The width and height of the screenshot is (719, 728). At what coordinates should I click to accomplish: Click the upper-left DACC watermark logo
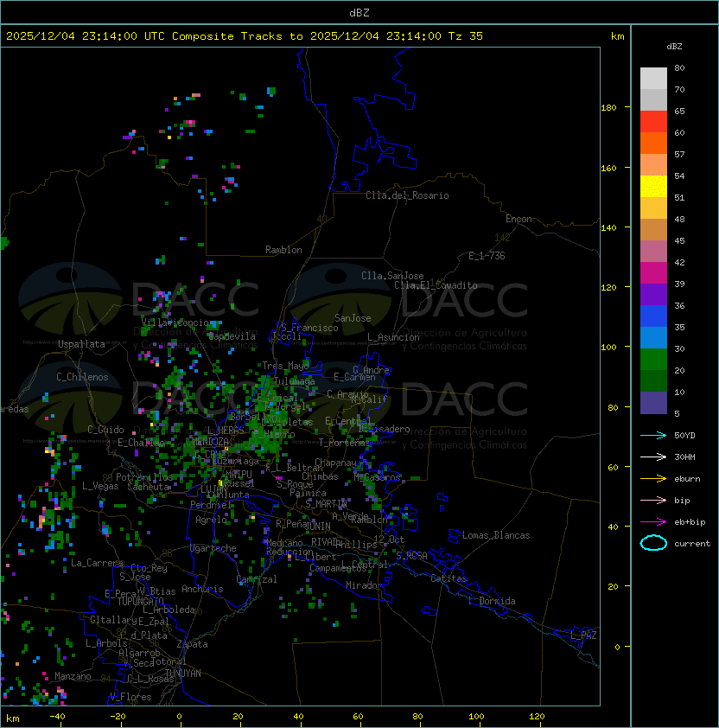pyautogui.click(x=138, y=299)
